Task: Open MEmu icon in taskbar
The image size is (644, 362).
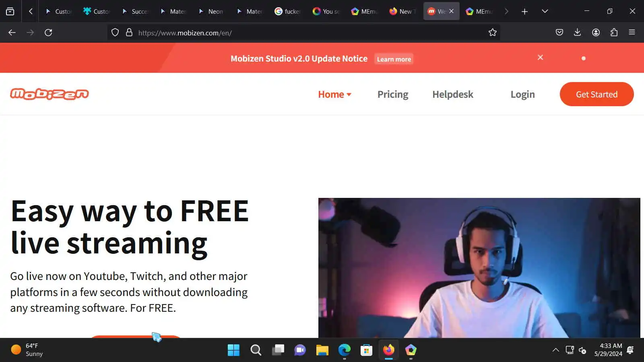Action: tap(411, 350)
